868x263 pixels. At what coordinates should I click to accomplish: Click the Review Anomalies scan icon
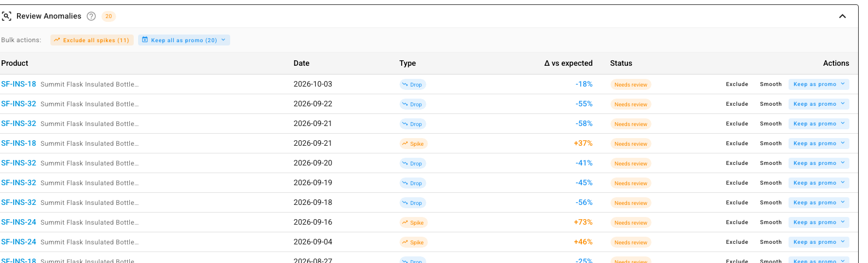click(x=7, y=16)
